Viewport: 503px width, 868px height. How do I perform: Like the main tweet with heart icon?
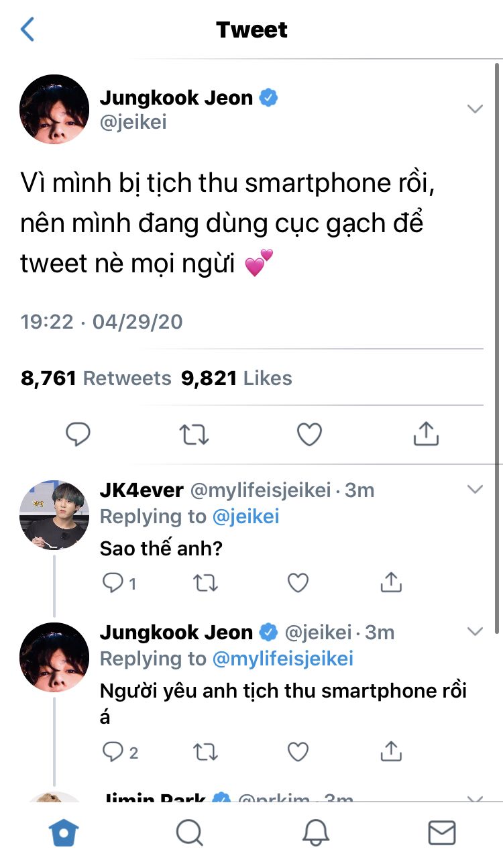pos(309,435)
